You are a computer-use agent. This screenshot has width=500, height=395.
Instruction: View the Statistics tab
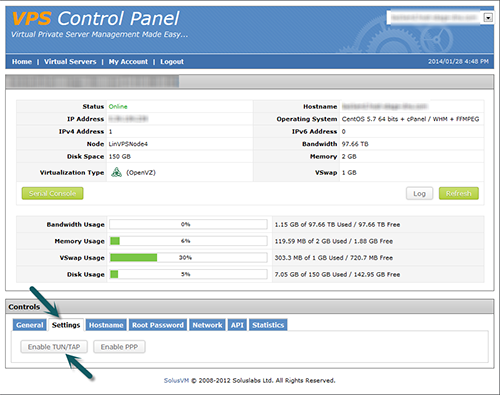point(268,325)
